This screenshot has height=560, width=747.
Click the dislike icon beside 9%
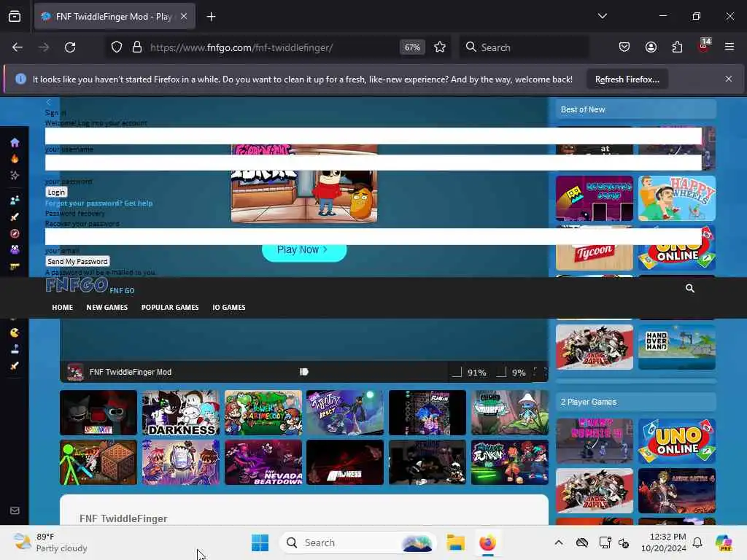coord(501,372)
